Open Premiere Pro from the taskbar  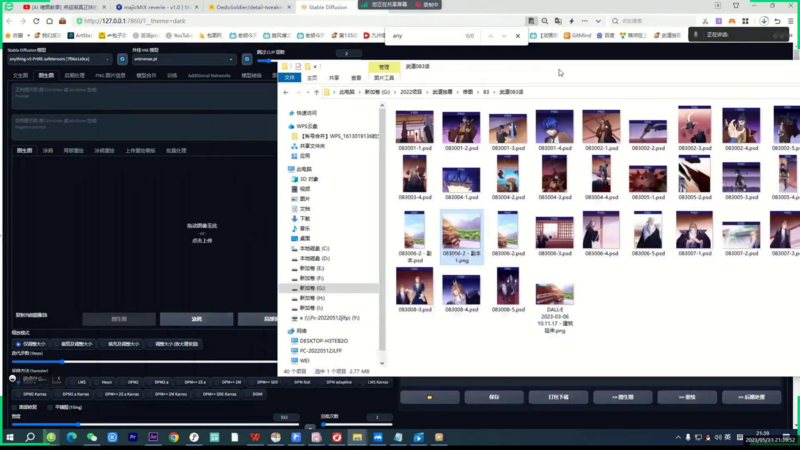(133, 437)
